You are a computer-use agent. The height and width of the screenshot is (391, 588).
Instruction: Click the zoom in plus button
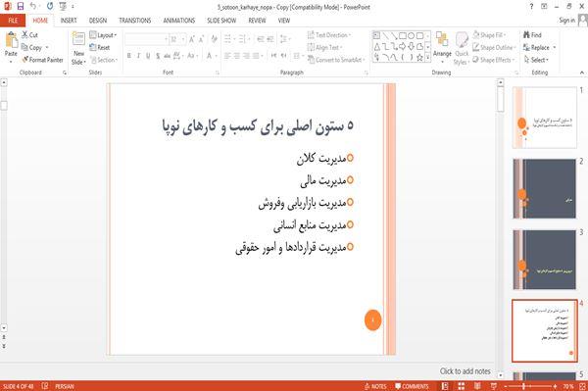555,386
